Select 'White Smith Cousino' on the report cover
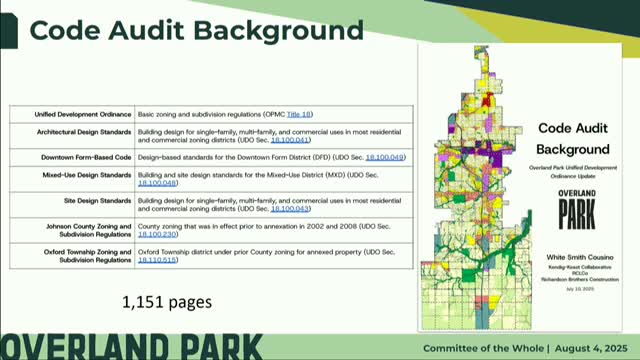 point(580,257)
